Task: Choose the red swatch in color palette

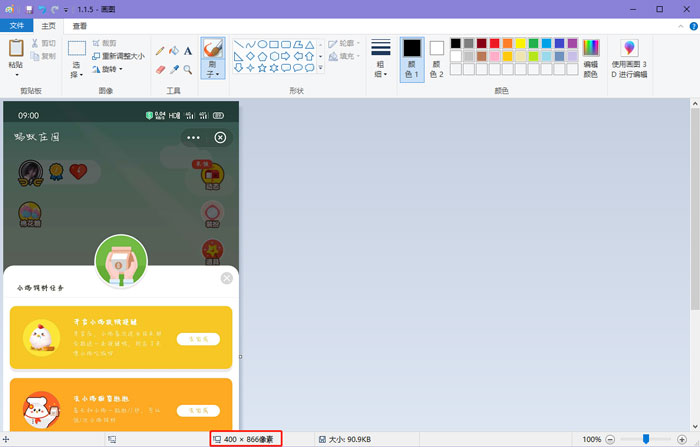Action: click(x=495, y=43)
